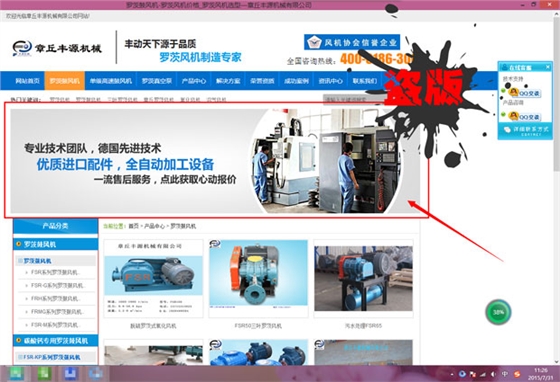Open the FSR blower product thumbnail
This screenshot has height=382, width=560.
153,278
